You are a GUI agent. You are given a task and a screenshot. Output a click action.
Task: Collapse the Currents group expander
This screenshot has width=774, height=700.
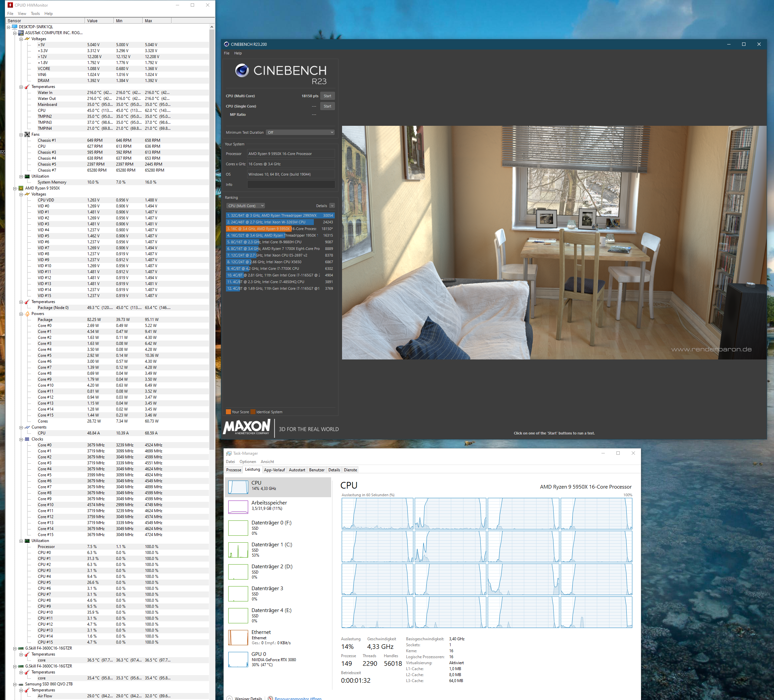[x=21, y=427]
